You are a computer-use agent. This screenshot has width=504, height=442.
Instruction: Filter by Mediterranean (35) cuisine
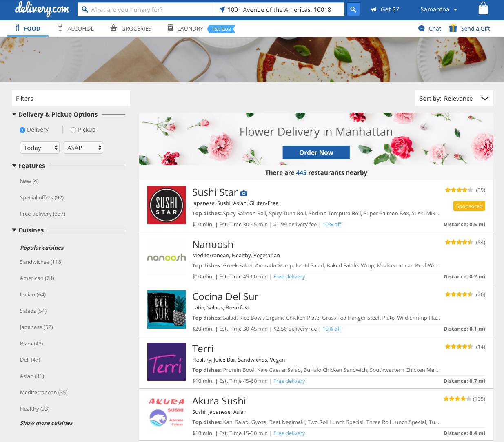[x=44, y=392]
